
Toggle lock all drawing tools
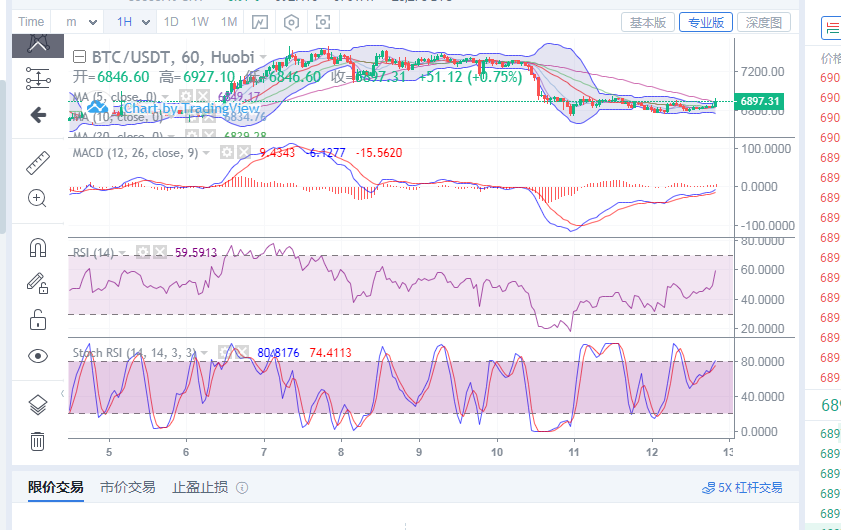tap(38, 320)
